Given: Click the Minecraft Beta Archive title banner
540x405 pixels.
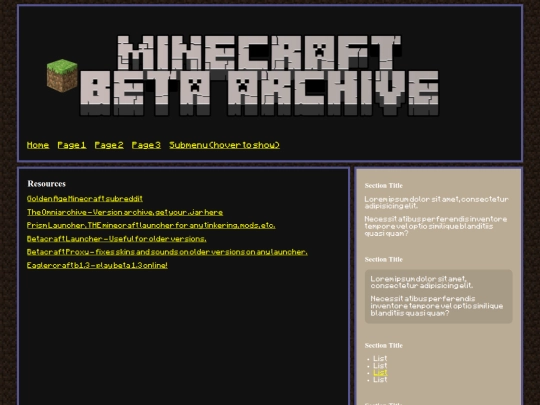Looking at the screenshot, I should click(x=259, y=76).
